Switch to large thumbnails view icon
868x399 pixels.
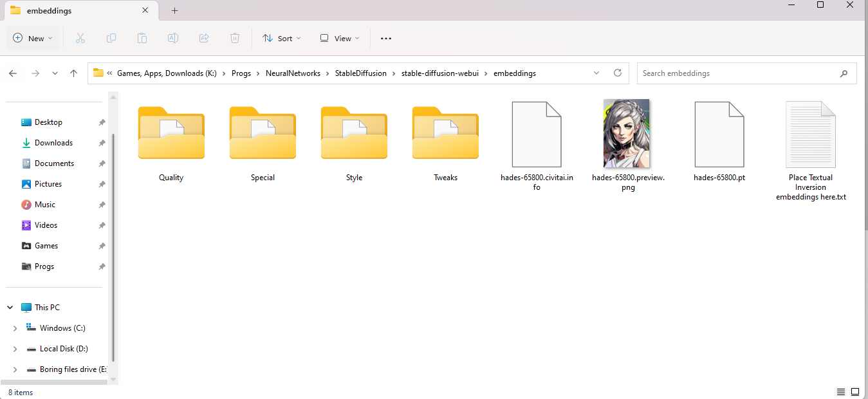(x=855, y=392)
